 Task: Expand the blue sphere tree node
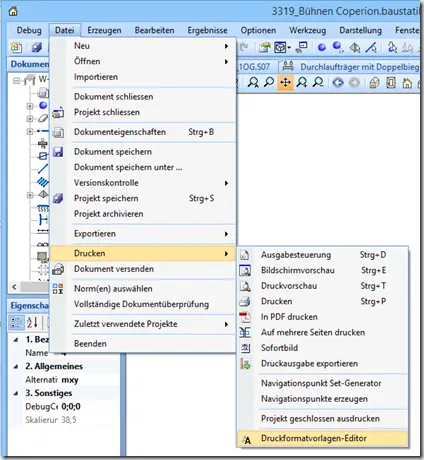pyautogui.click(x=30, y=106)
